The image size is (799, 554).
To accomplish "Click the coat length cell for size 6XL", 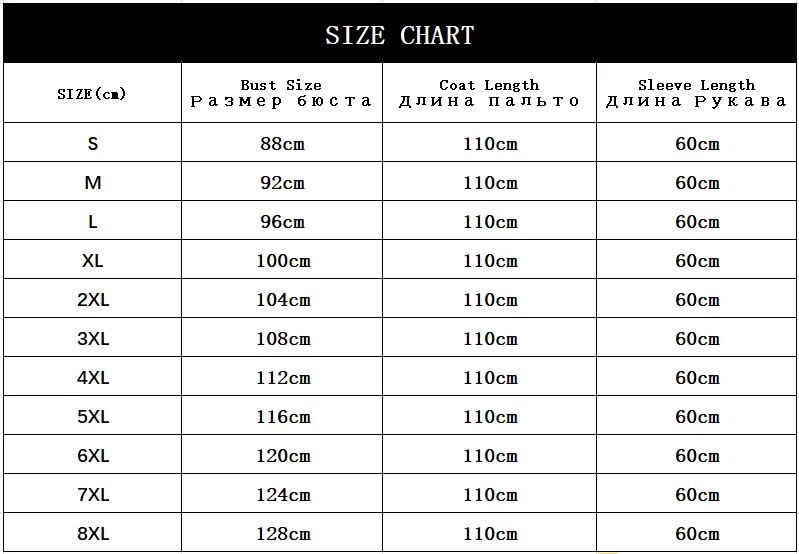I will click(x=489, y=456).
